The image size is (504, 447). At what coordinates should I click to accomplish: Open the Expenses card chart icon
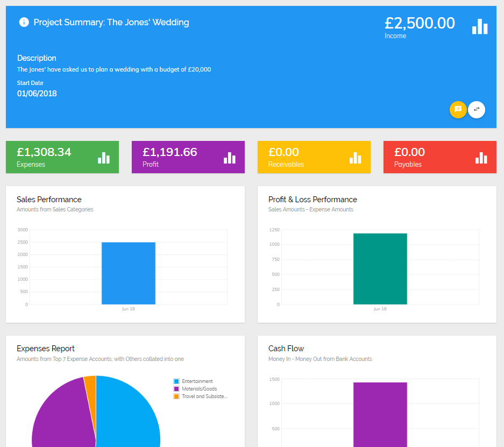point(104,158)
